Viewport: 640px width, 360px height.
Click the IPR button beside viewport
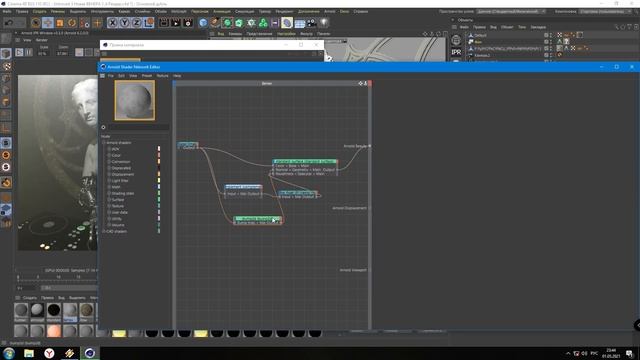tap(456, 52)
